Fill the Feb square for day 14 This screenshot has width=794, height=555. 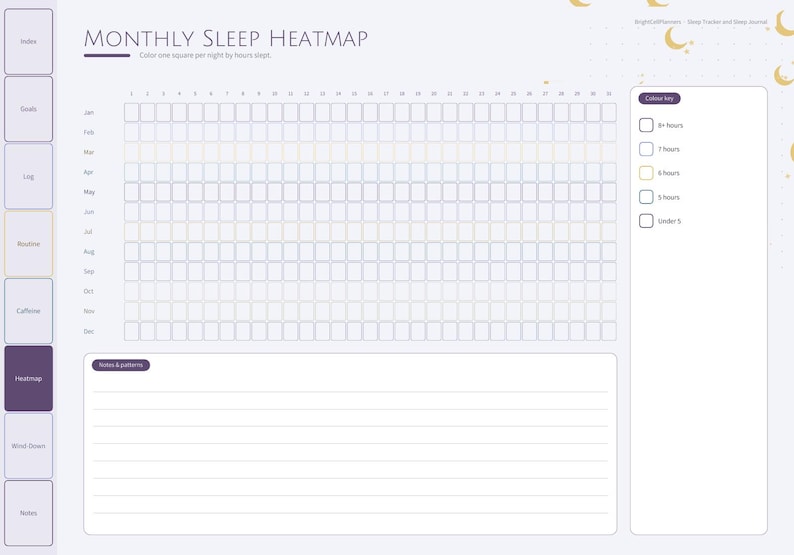338,132
